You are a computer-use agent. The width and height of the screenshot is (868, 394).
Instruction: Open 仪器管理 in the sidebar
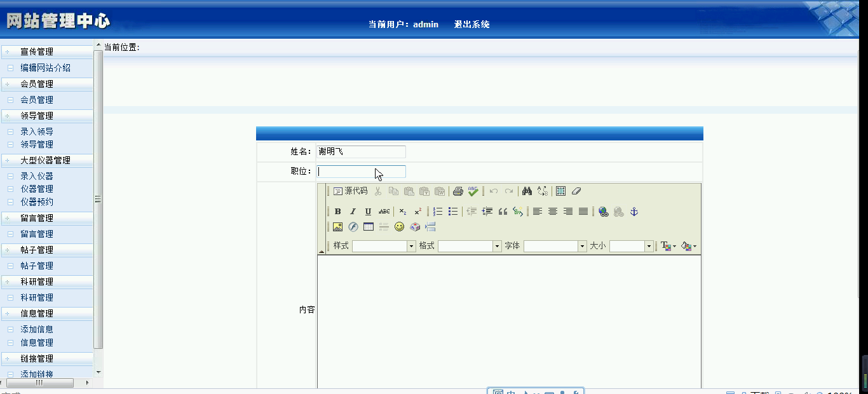[37, 189]
